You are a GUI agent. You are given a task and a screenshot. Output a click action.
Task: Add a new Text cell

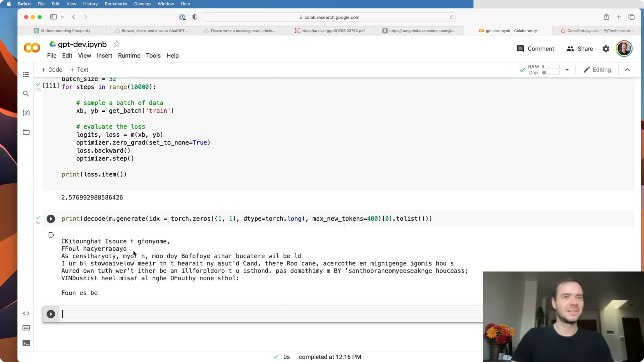(x=79, y=70)
